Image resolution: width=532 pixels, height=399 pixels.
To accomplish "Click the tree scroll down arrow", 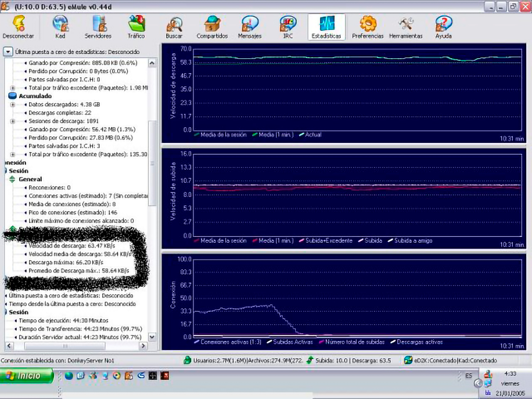I will pyautogui.click(x=152, y=337).
